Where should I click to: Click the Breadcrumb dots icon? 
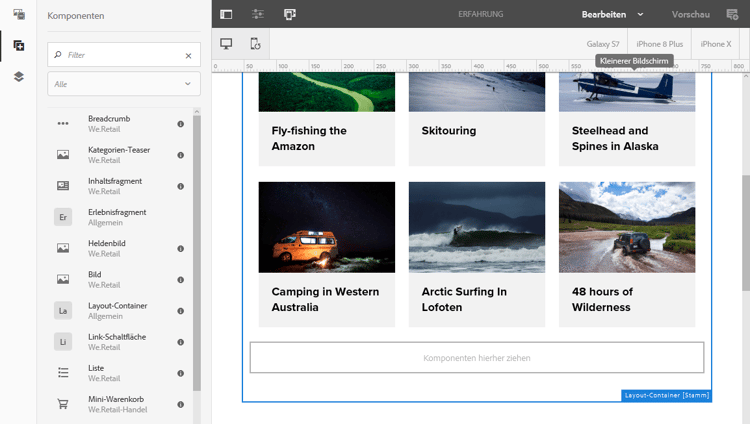(63, 123)
